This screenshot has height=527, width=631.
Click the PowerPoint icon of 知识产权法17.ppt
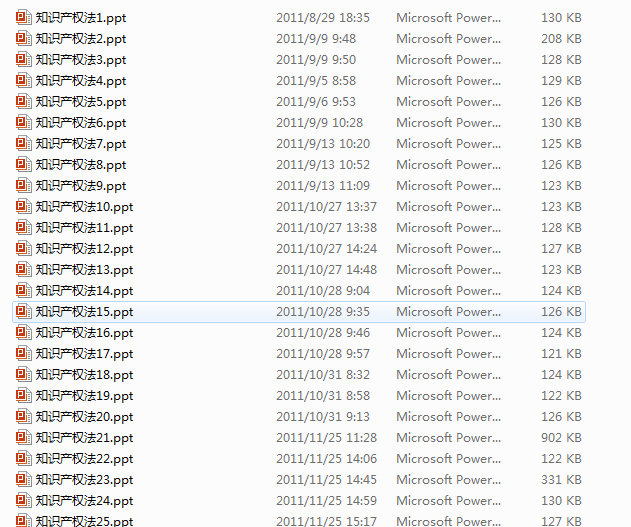pyautogui.click(x=24, y=354)
